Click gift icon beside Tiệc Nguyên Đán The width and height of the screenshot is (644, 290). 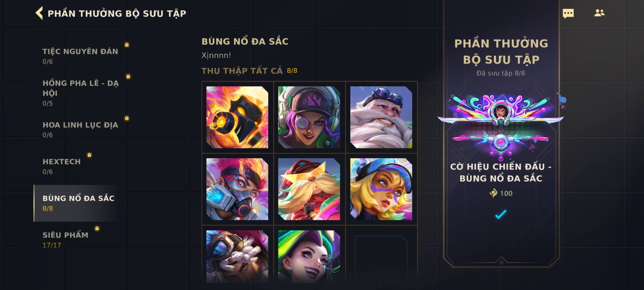(x=127, y=45)
